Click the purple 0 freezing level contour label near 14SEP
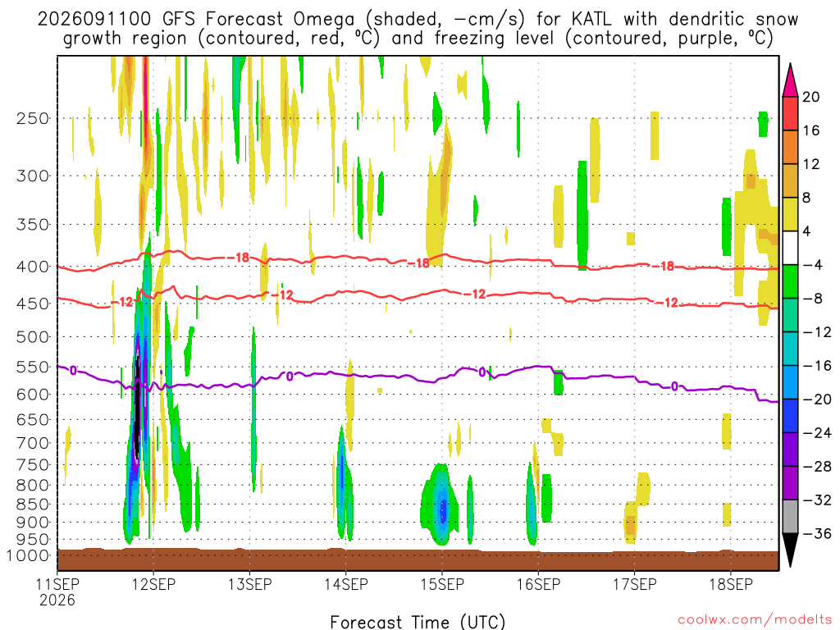 [x=290, y=377]
